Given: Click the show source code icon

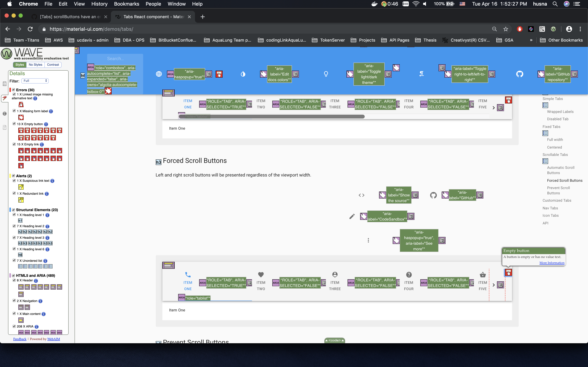Looking at the screenshot, I should point(362,195).
